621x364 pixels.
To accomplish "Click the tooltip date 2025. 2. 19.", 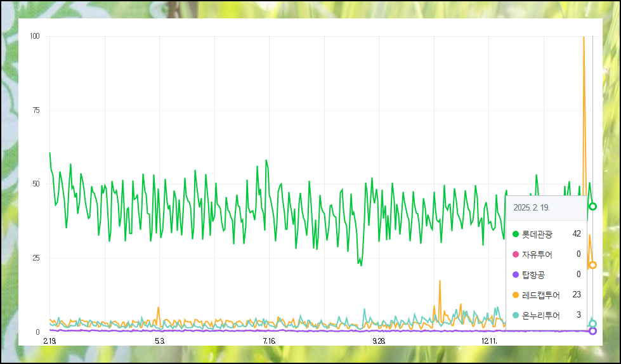I will tap(532, 207).
